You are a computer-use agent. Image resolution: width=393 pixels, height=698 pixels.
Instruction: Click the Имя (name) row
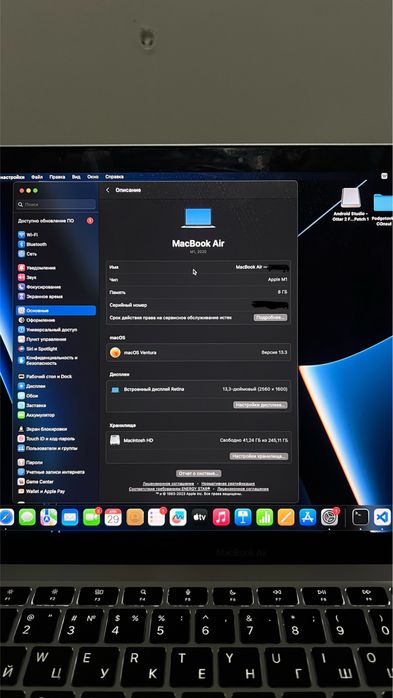[x=199, y=267]
